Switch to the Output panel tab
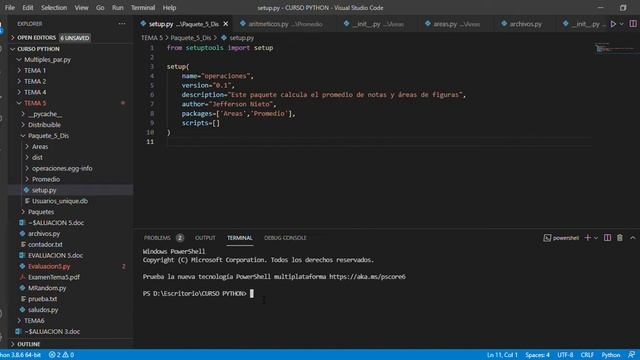Viewport: 640px width, 360px height. (x=205, y=238)
